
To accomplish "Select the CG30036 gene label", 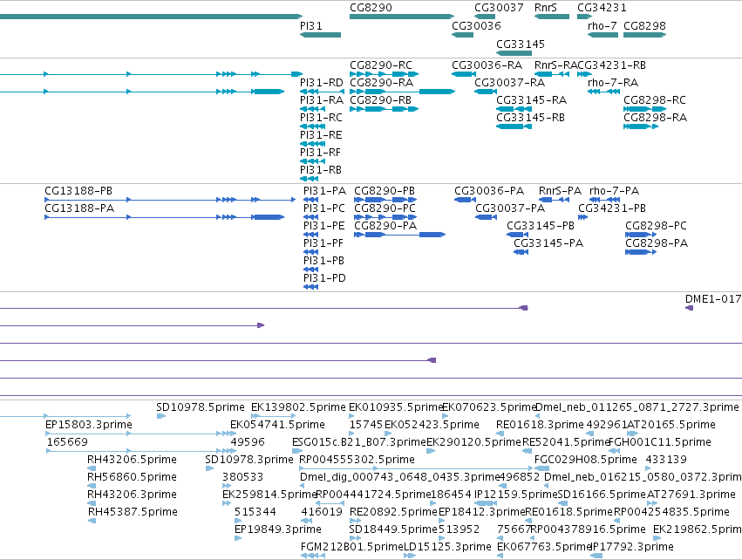I will pyautogui.click(x=476, y=26).
